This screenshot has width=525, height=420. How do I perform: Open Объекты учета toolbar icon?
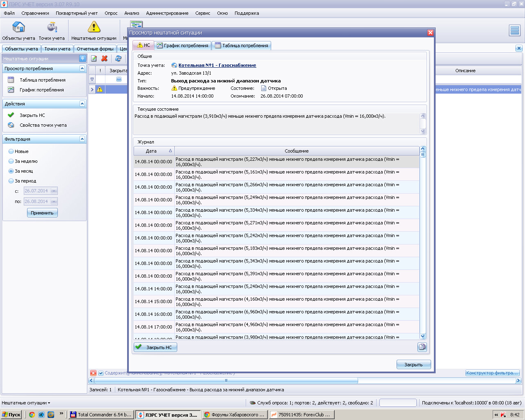[x=18, y=27]
